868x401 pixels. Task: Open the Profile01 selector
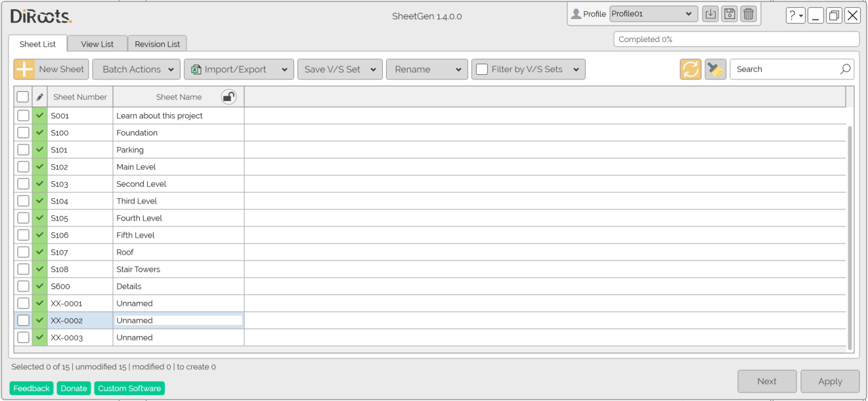tap(653, 13)
